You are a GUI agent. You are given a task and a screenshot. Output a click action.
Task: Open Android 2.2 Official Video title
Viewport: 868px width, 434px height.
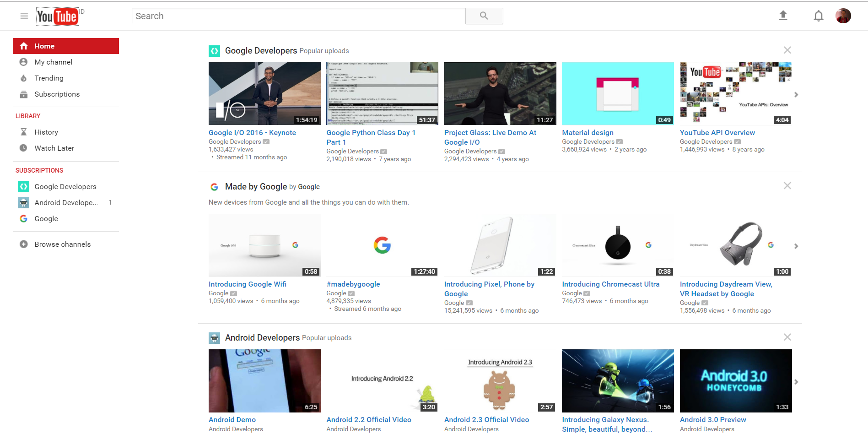pos(369,419)
